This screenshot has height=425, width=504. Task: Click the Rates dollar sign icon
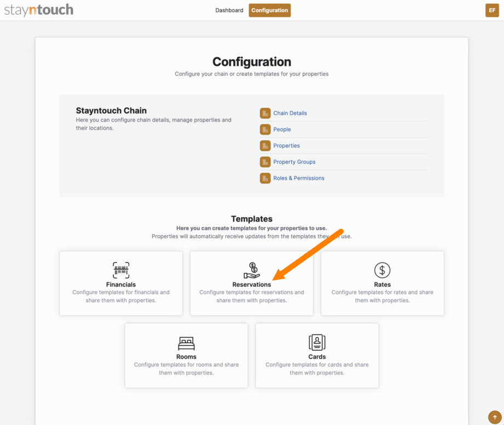[382, 270]
